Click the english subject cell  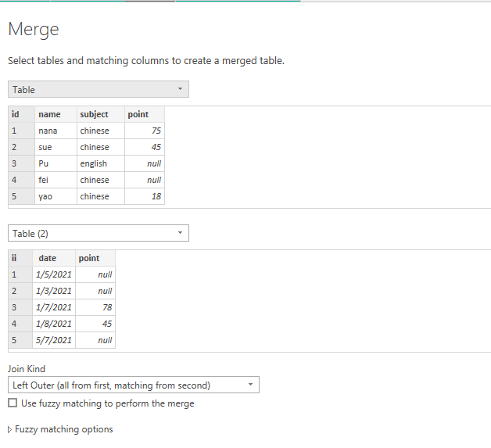(101, 163)
